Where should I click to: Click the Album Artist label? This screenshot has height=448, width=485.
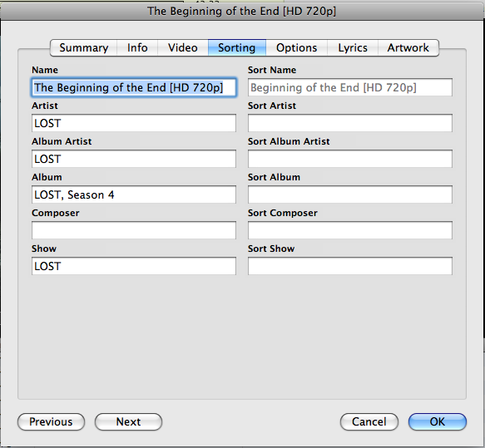pyautogui.click(x=62, y=141)
